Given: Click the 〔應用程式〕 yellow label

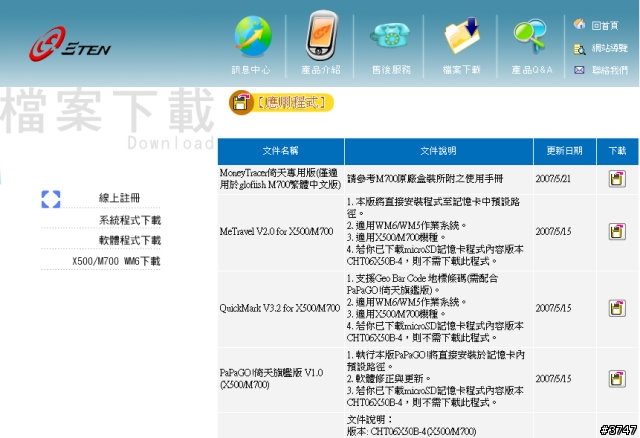Looking at the screenshot, I should [x=292, y=102].
